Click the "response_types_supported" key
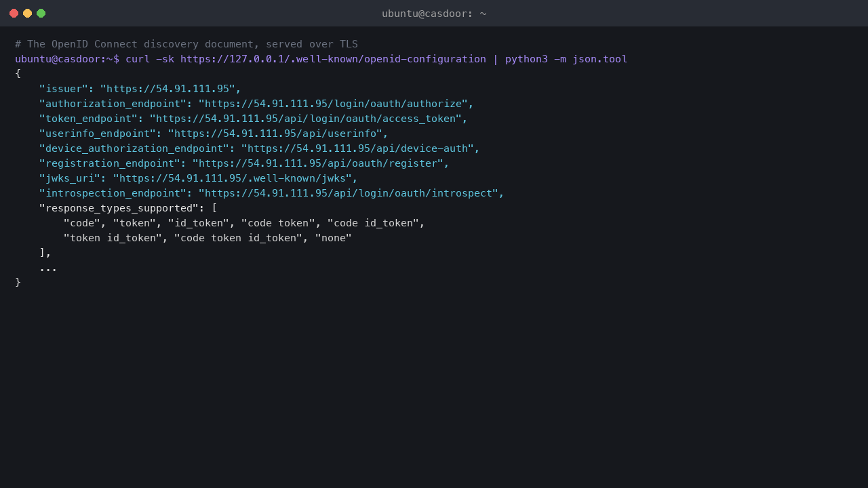Screen dimensions: 868x488 tap(119, 208)
